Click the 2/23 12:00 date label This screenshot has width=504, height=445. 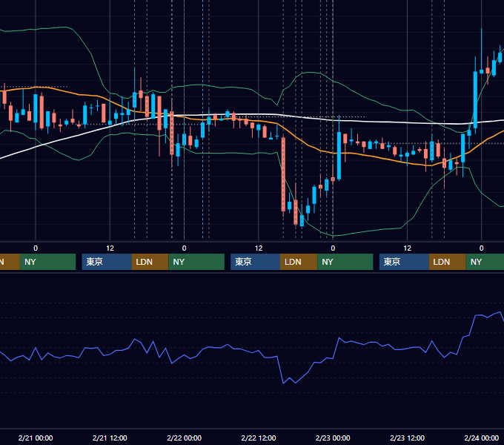[407, 438]
